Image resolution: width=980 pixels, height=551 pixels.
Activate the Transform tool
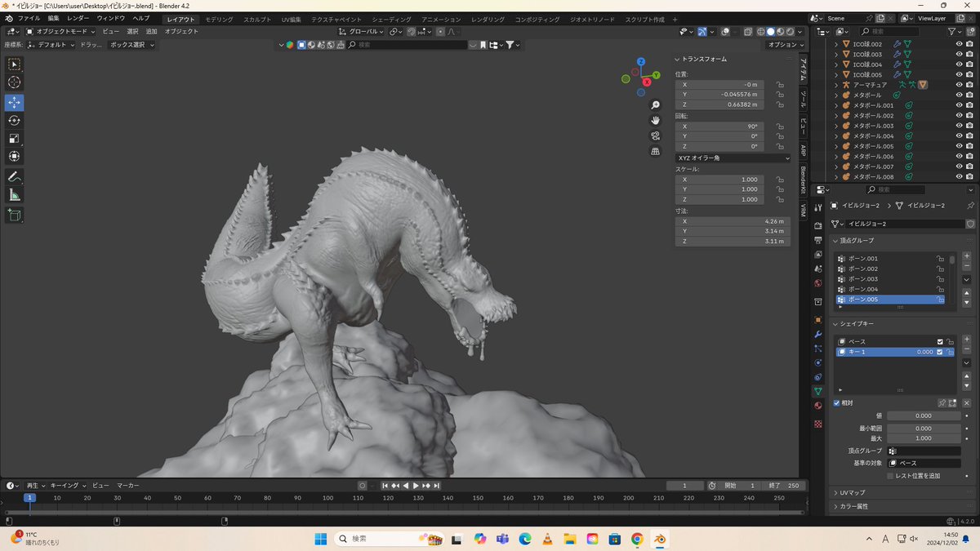[14, 157]
